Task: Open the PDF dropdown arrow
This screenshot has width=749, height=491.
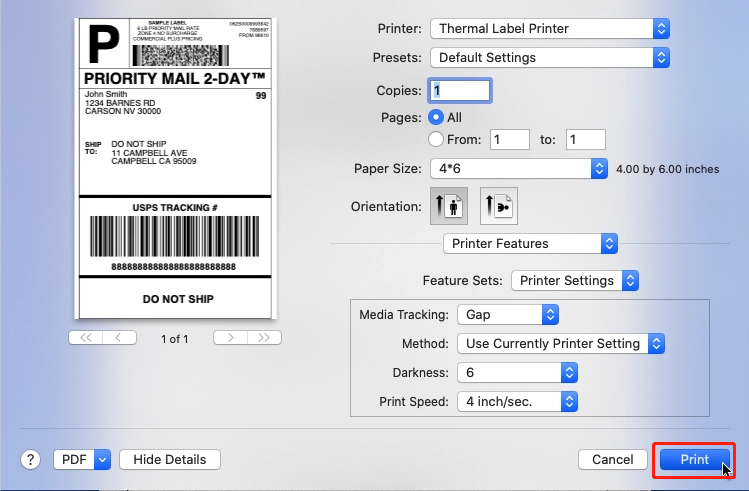Action: tap(102, 459)
